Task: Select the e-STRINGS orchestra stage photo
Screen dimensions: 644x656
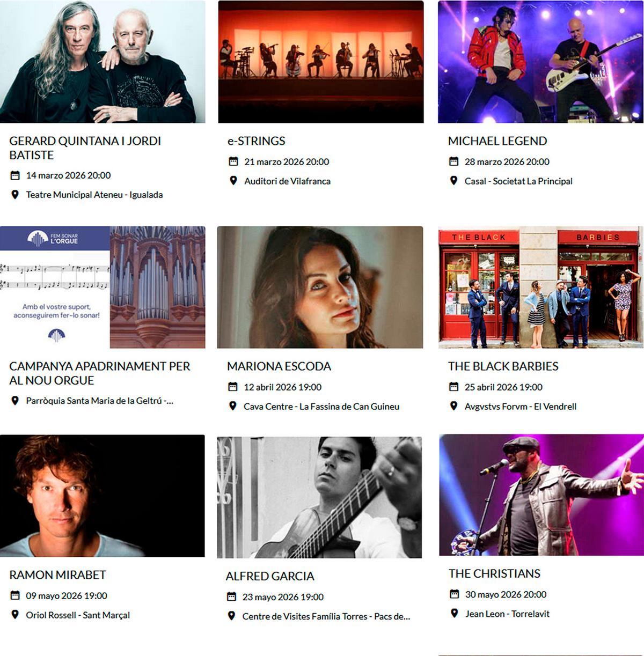Action: point(321,62)
